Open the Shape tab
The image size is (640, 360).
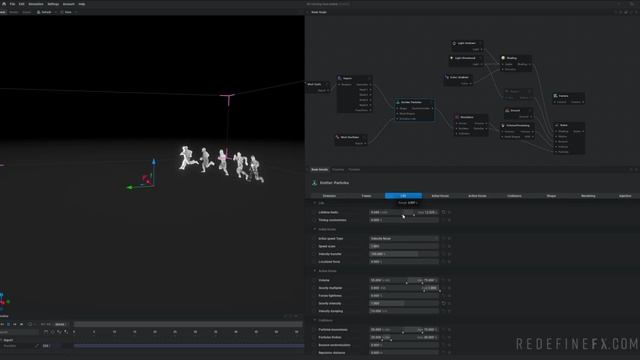551,196
